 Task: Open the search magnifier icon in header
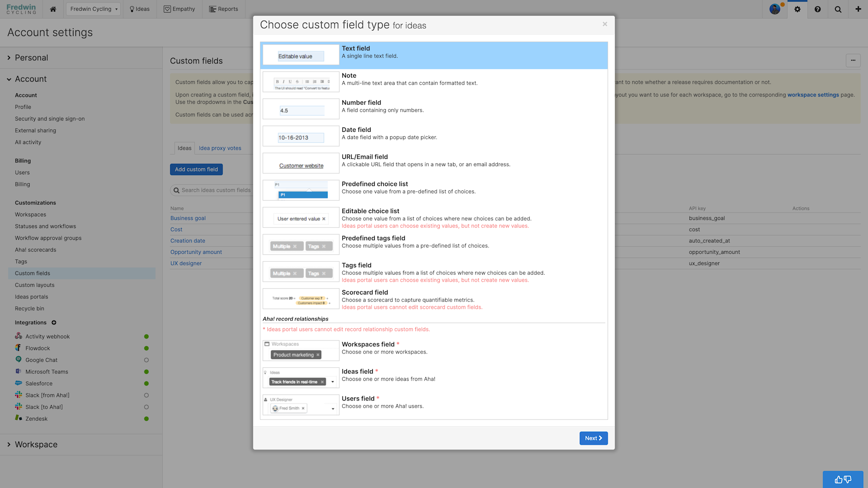point(838,9)
